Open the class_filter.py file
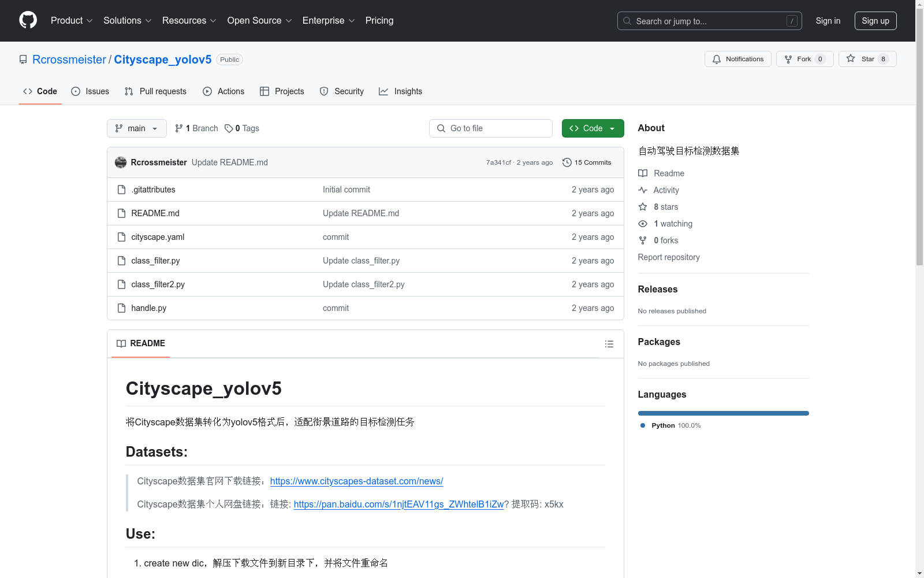 coord(155,261)
